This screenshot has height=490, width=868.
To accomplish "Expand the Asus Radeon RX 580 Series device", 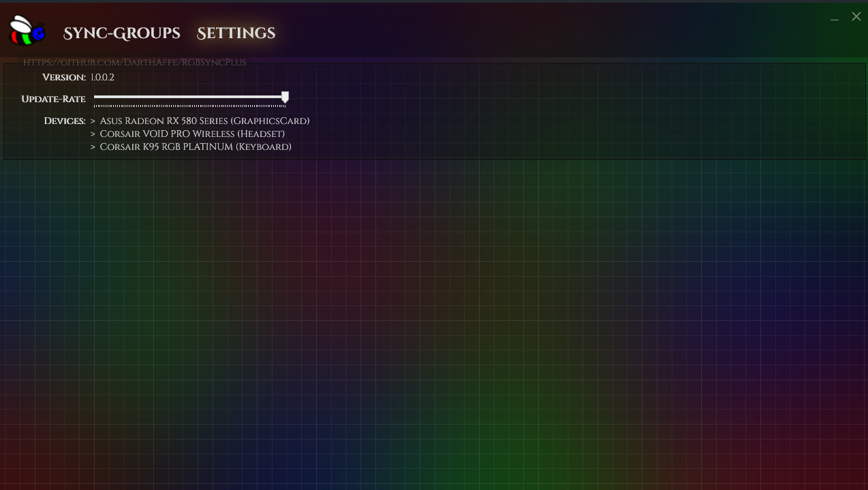I will click(93, 121).
